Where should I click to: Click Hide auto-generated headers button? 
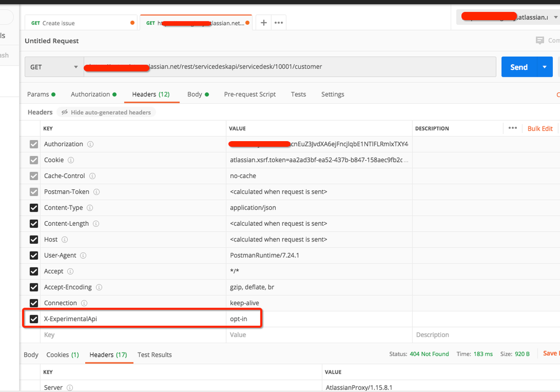tap(106, 113)
